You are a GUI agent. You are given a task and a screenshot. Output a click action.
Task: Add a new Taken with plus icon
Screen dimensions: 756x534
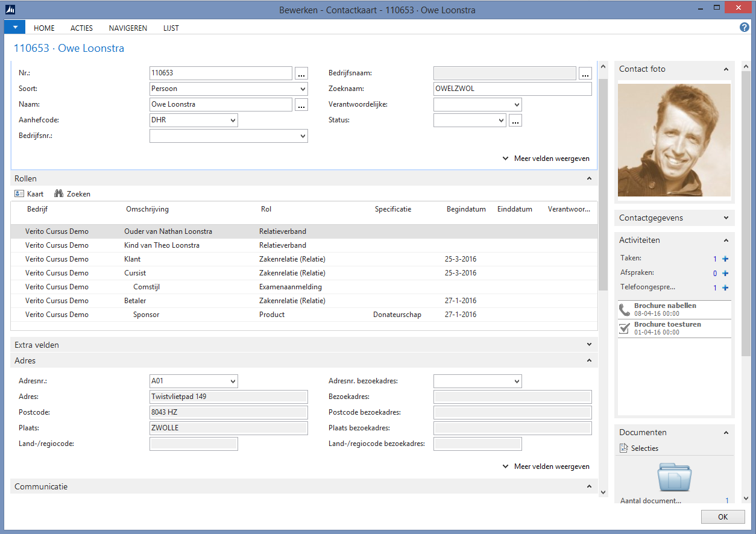(x=725, y=259)
